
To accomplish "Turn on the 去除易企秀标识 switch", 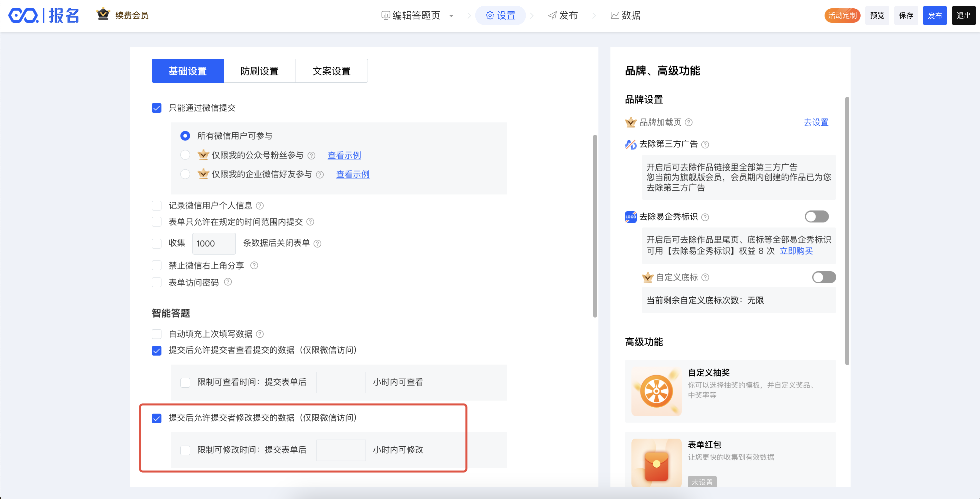I will click(x=817, y=217).
